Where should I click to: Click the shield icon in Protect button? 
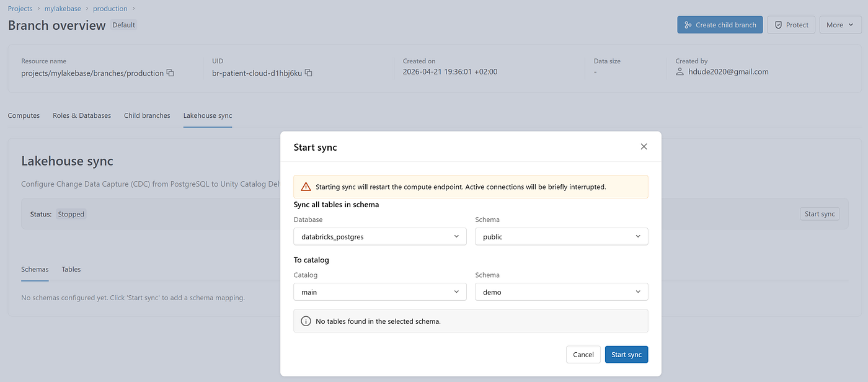point(779,25)
